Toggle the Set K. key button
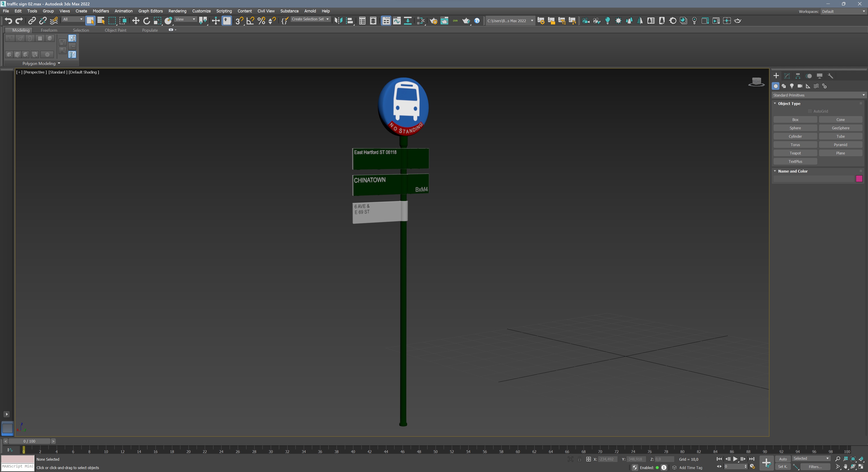Viewport: 868px width, 472px height. tap(783, 467)
